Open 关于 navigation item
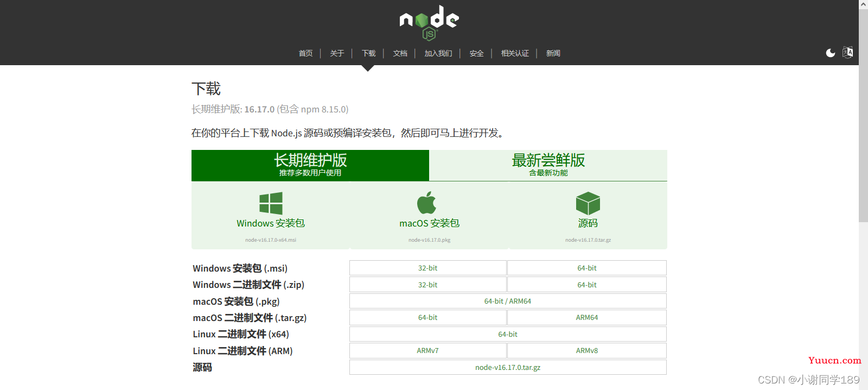Image resolution: width=868 pixels, height=390 pixels. 337,53
